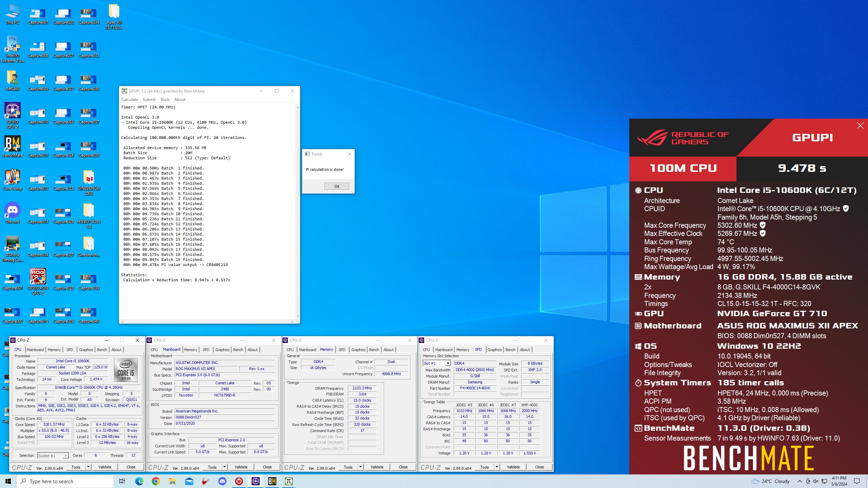Image resolution: width=868 pixels, height=488 pixels.
Task: Click the Windows Start button
Action: coord(8,481)
